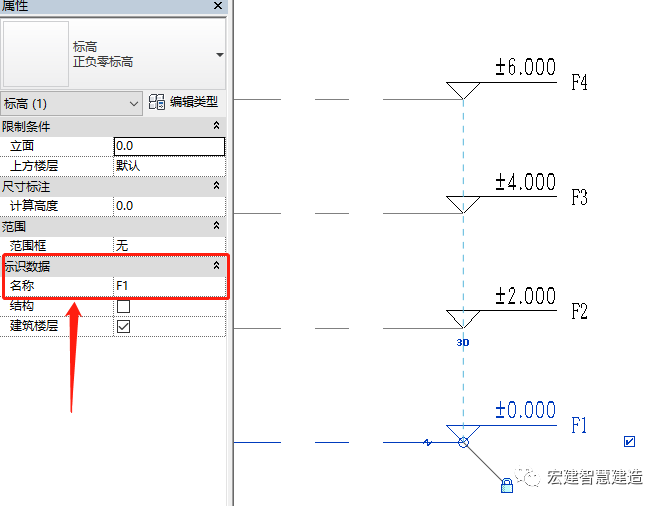Click the ±2.000 elevation value

pos(526,296)
